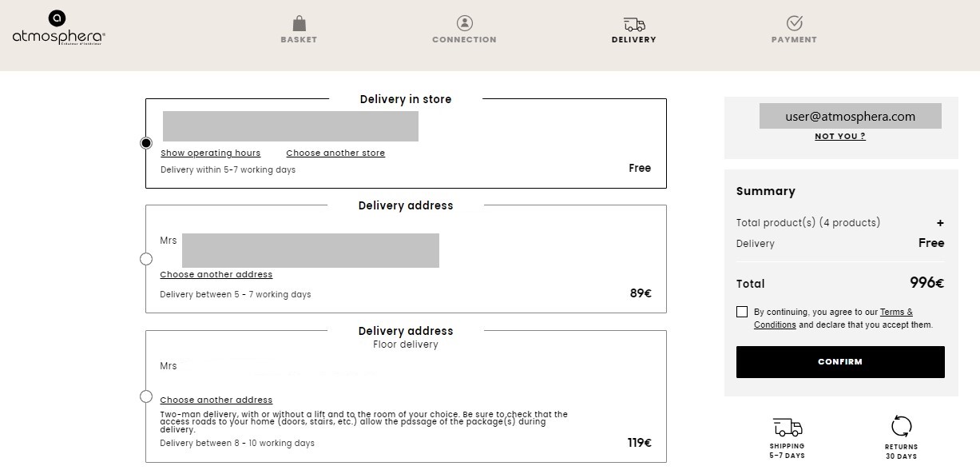Click the Returns 30 days arrows icon
The width and height of the screenshot is (980, 470).
(902, 426)
